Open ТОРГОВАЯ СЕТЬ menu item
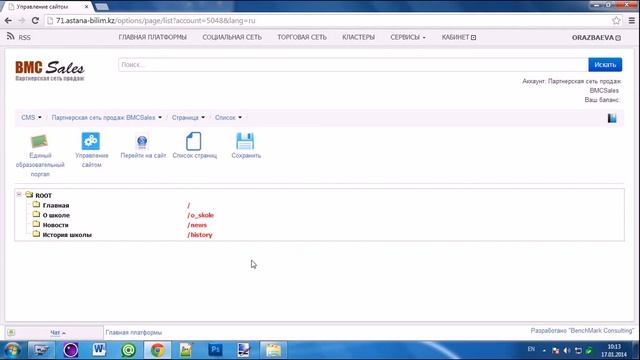Screen dimensions: 640x360 pyautogui.click(x=302, y=37)
